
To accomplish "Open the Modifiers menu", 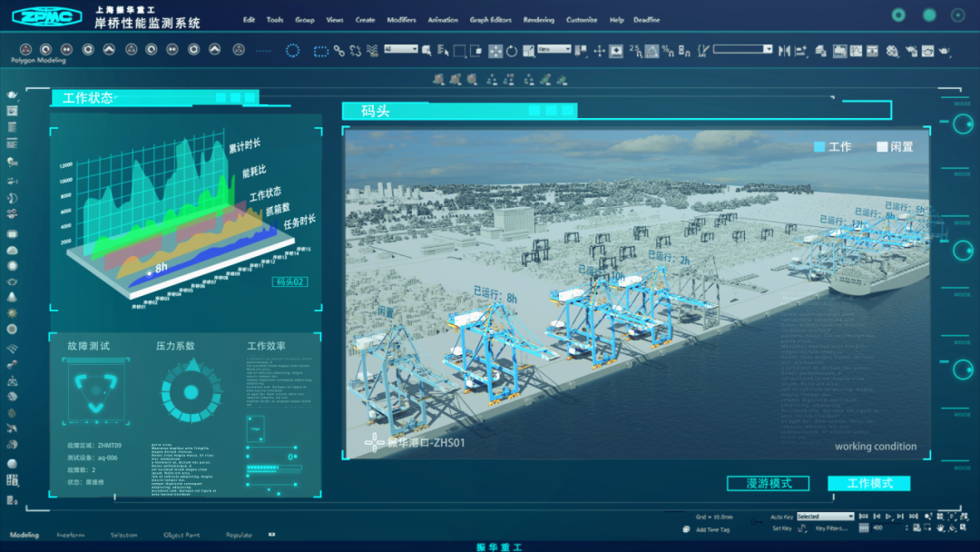I will click(401, 20).
